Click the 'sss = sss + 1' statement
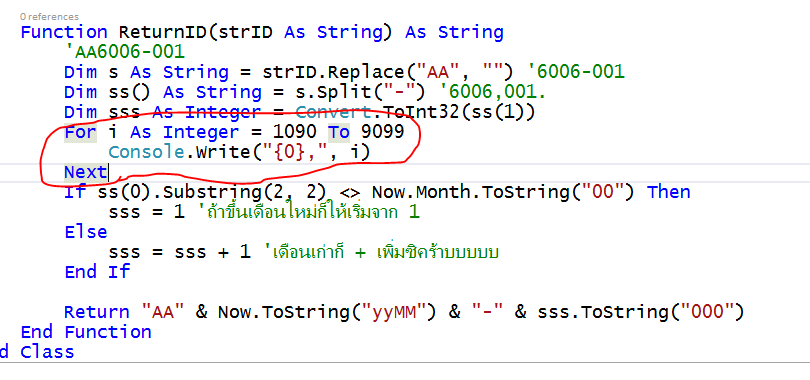810x380 pixels. click(x=180, y=252)
